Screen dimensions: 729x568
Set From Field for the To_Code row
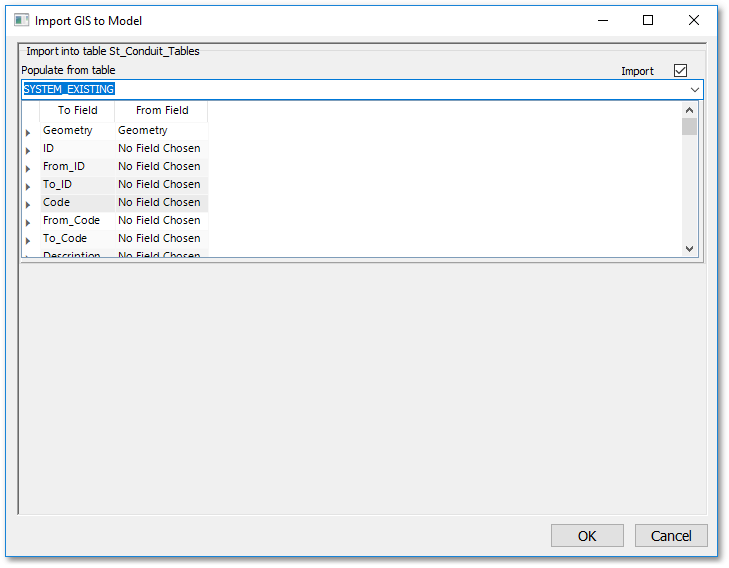[x=161, y=238]
